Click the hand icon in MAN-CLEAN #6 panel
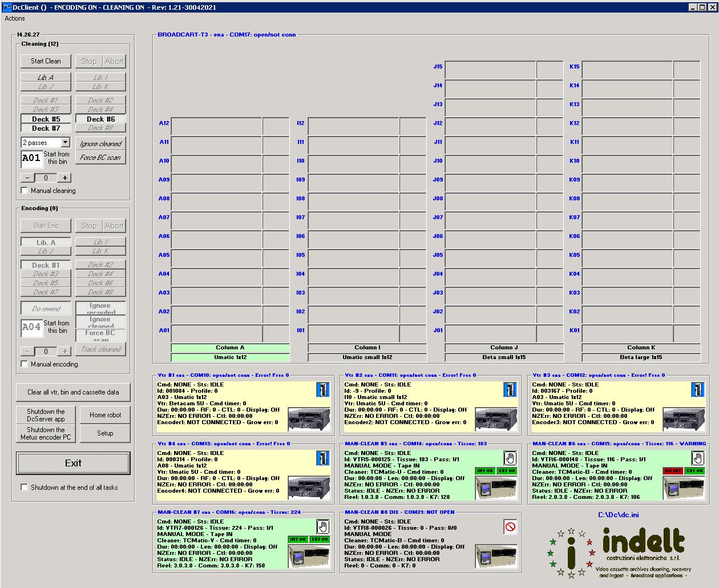The image size is (719, 588). (x=697, y=458)
